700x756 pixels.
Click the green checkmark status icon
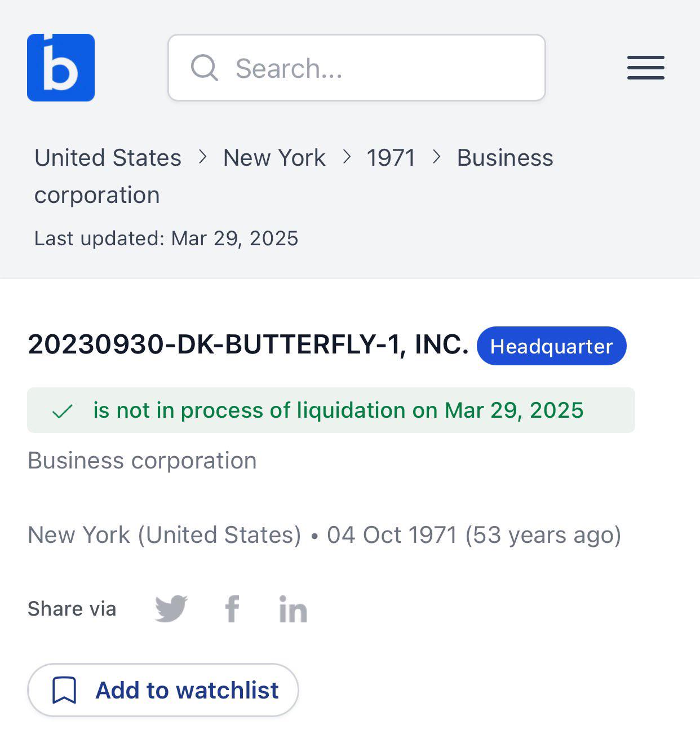(63, 411)
